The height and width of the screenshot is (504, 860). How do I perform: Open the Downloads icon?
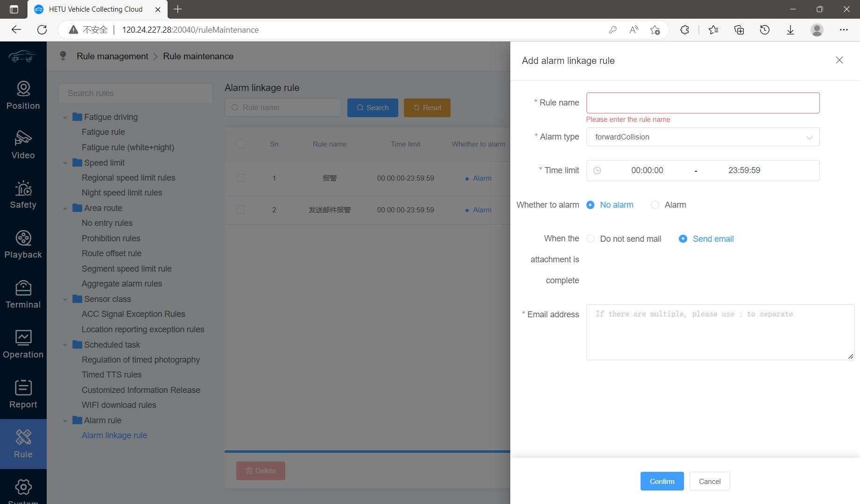tap(790, 30)
